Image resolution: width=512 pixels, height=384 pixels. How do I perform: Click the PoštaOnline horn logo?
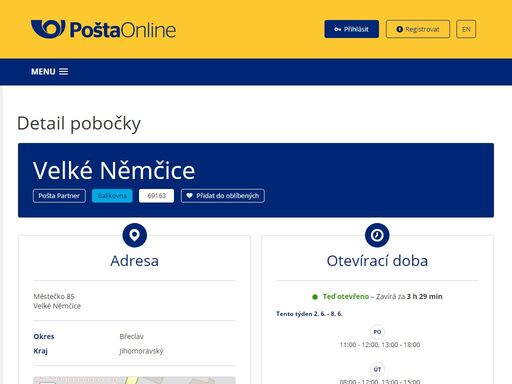48,29
